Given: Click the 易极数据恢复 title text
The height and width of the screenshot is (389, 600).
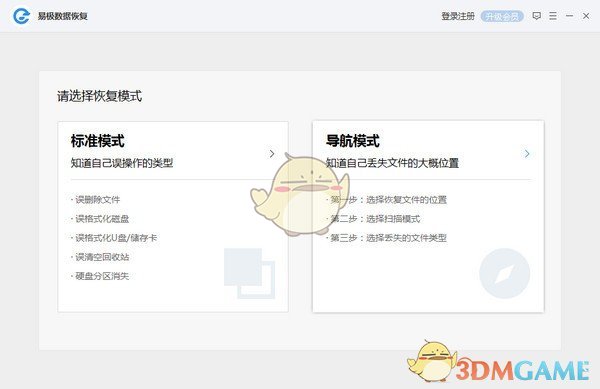Looking at the screenshot, I should point(63,16).
